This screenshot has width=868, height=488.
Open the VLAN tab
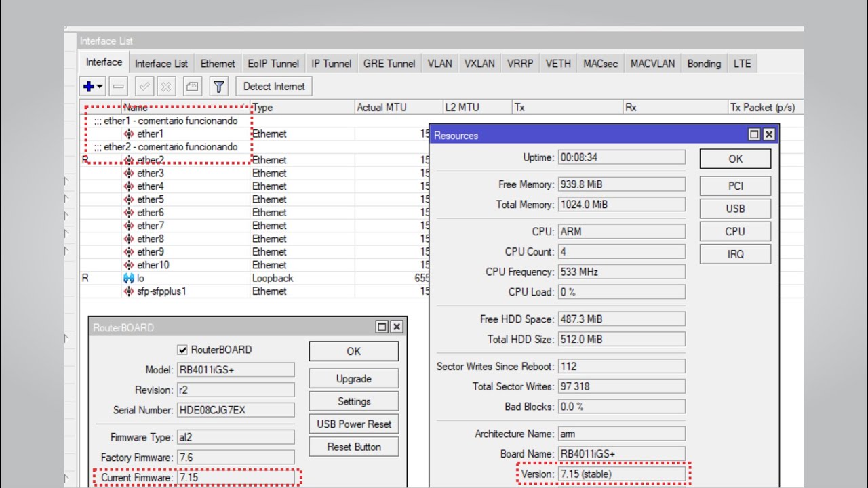(x=439, y=64)
